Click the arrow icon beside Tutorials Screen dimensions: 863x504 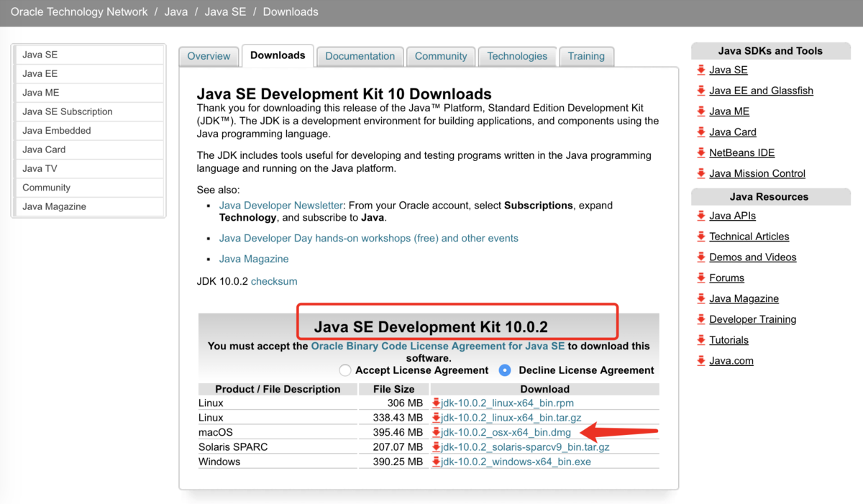(x=701, y=340)
